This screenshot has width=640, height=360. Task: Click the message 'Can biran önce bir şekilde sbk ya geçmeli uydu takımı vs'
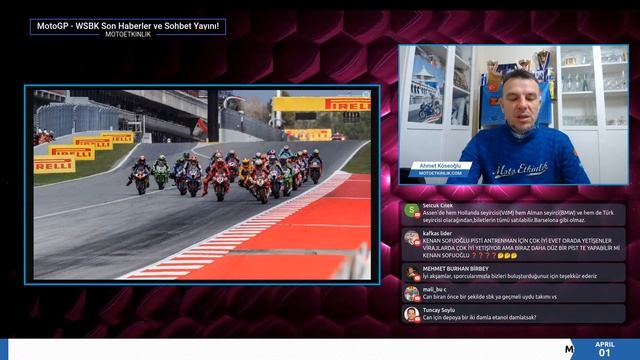point(490,297)
